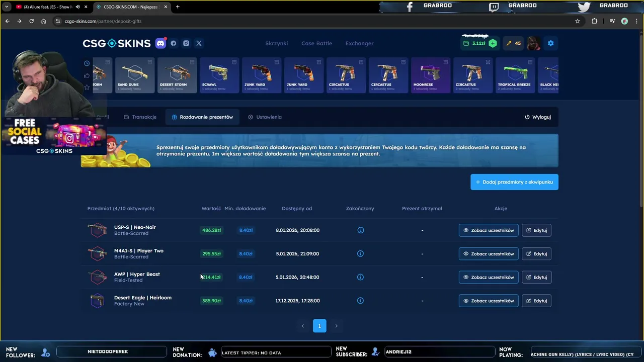This screenshot has height=362, width=644.
Task: Open the Instagram icon in site header
Action: 186,43
